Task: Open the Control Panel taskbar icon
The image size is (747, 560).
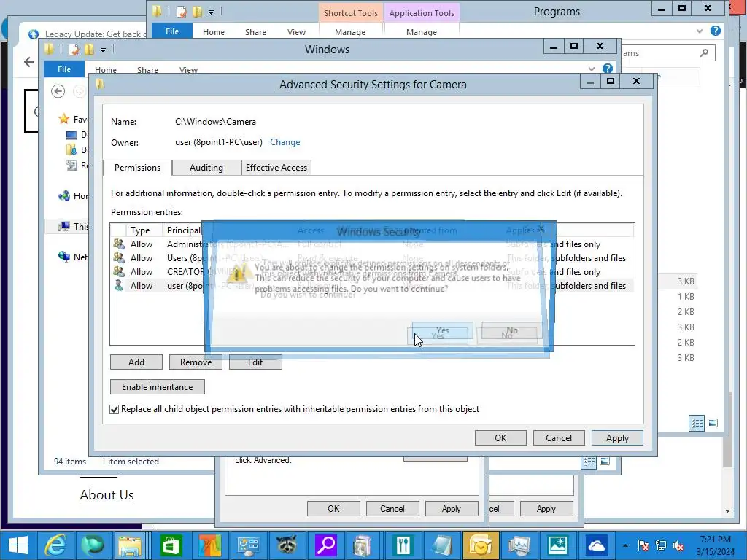Action: [248, 545]
